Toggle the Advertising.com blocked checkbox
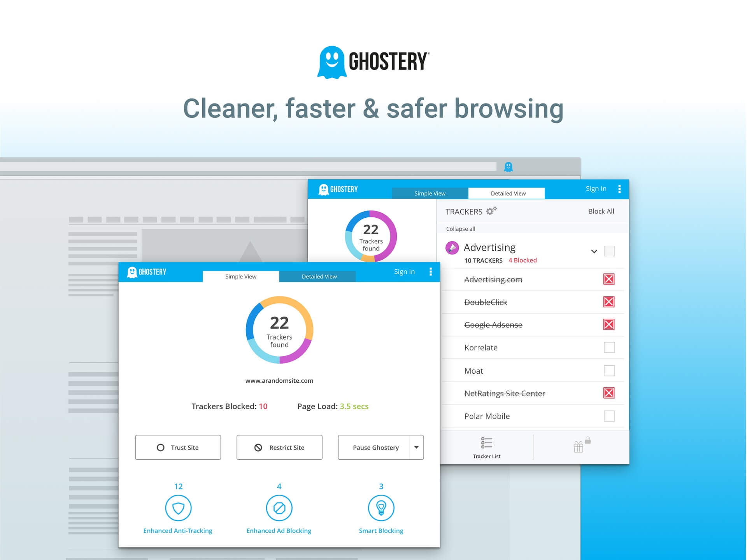 (609, 279)
